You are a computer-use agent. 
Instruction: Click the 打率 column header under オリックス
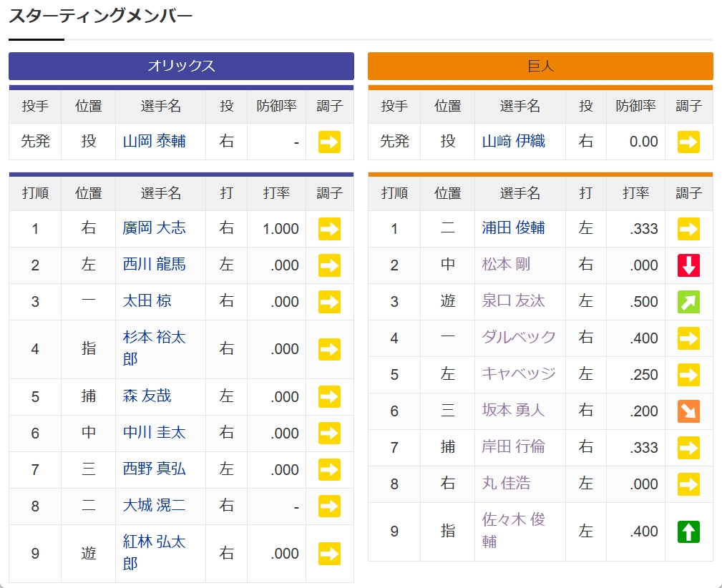click(276, 193)
